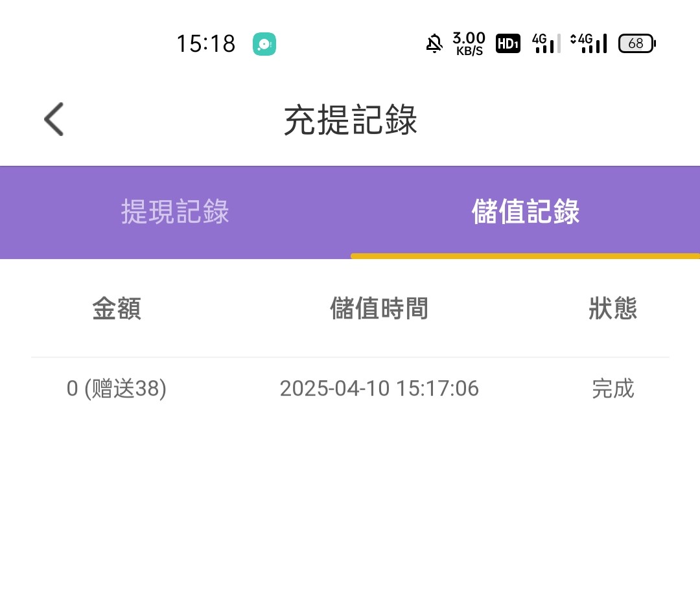Switch to the 提現記錄 tab

tap(175, 212)
